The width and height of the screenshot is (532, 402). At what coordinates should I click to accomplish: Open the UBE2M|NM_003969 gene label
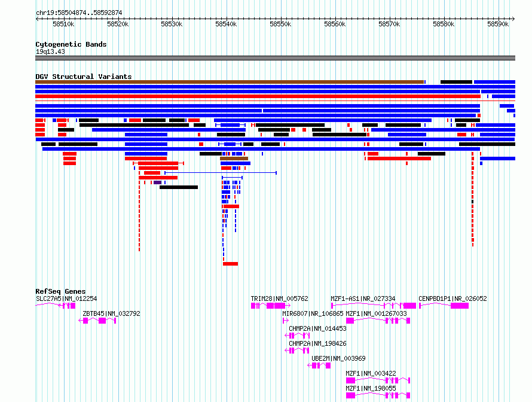(338, 358)
